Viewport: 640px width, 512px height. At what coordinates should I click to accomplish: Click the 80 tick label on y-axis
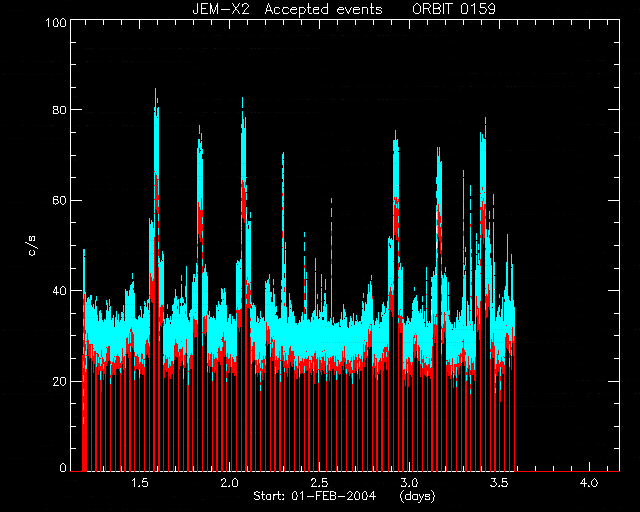(x=59, y=110)
